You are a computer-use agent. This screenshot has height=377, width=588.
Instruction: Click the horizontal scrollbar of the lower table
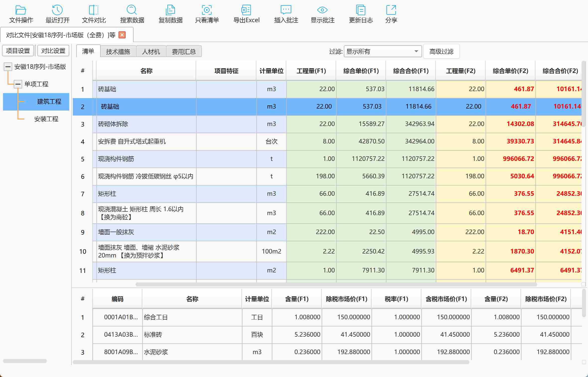[x=271, y=362]
